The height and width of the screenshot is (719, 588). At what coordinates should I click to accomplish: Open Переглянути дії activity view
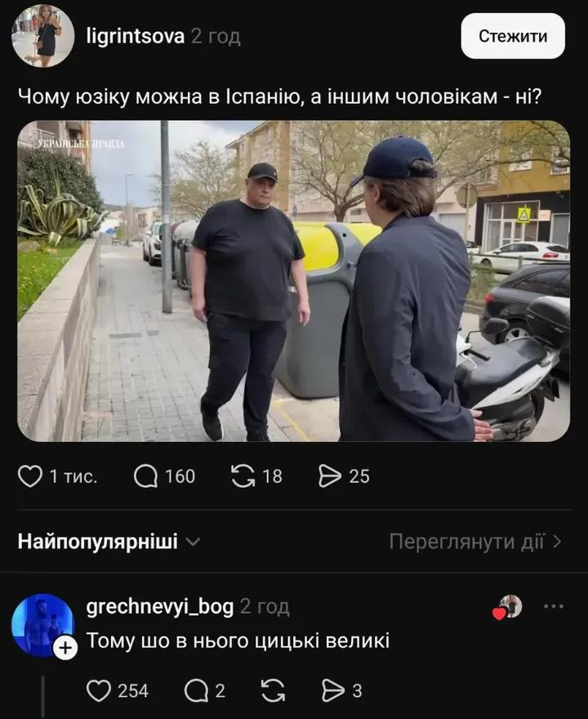tap(475, 542)
